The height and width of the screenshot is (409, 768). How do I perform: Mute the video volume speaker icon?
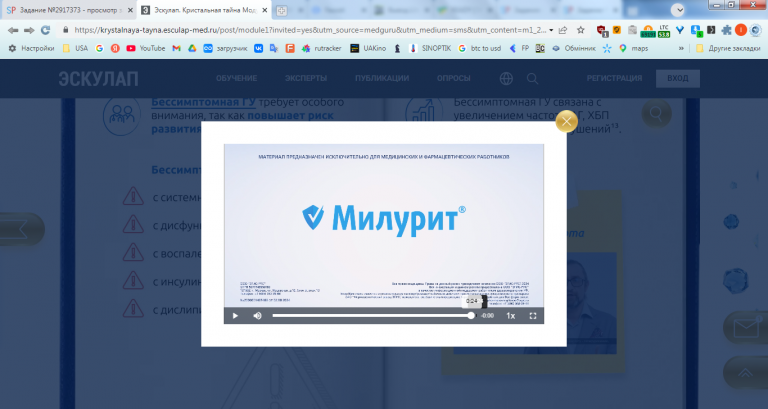[x=258, y=316]
